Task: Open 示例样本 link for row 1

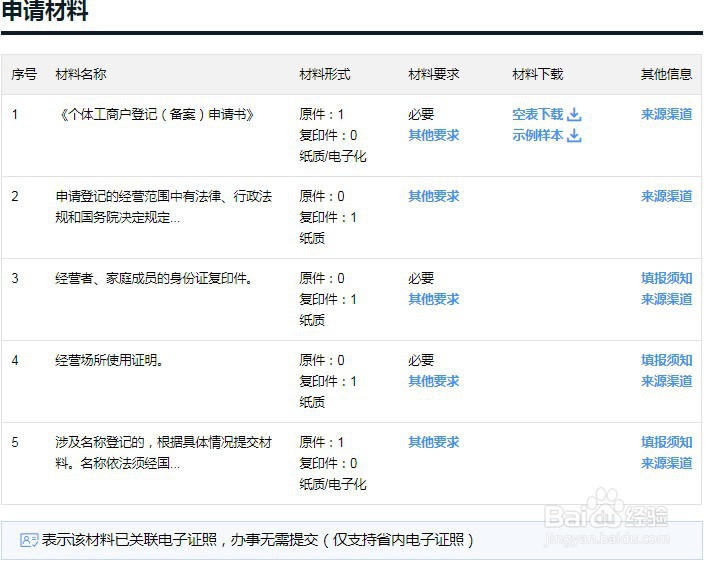Action: [x=537, y=135]
